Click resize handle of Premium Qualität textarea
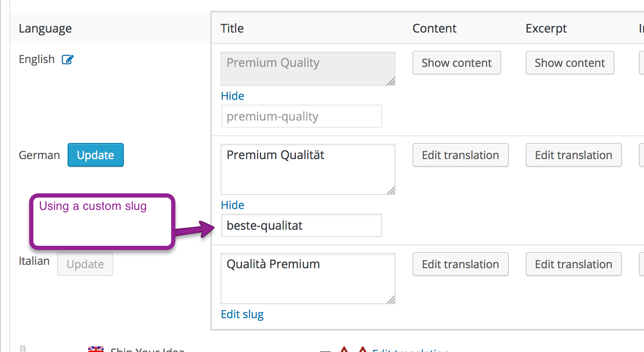 391,190
